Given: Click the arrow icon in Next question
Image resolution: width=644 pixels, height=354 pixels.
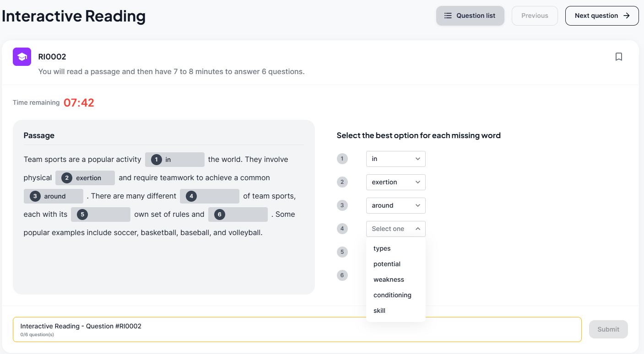Looking at the screenshot, I should [x=627, y=16].
